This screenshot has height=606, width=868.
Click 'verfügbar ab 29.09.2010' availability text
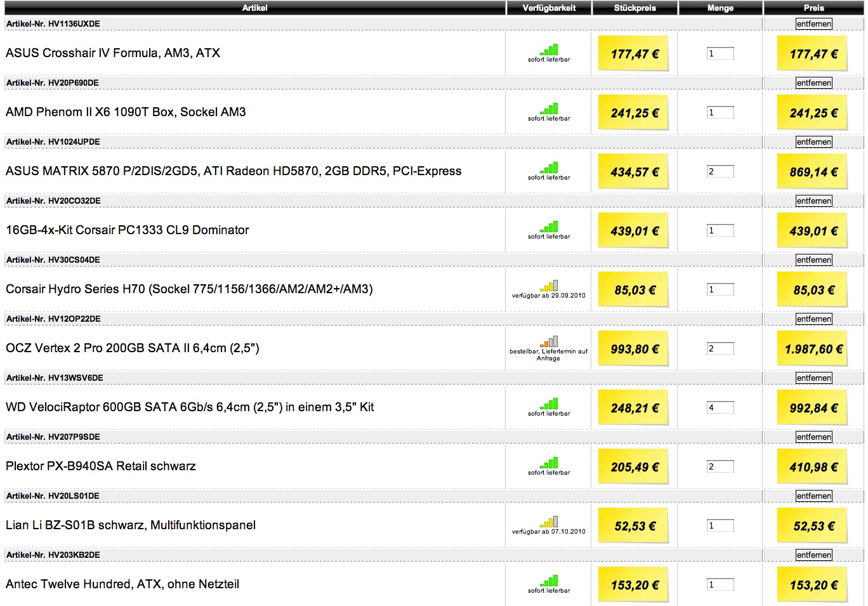[x=549, y=296]
